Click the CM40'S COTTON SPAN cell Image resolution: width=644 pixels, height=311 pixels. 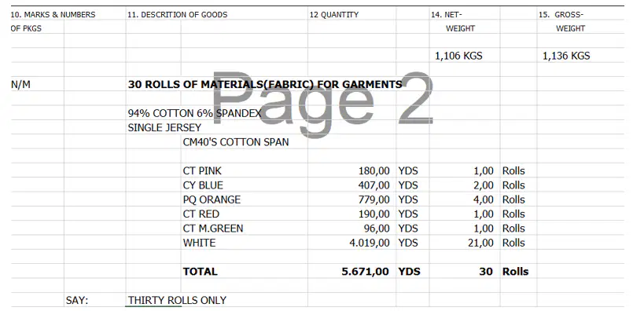[236, 142]
